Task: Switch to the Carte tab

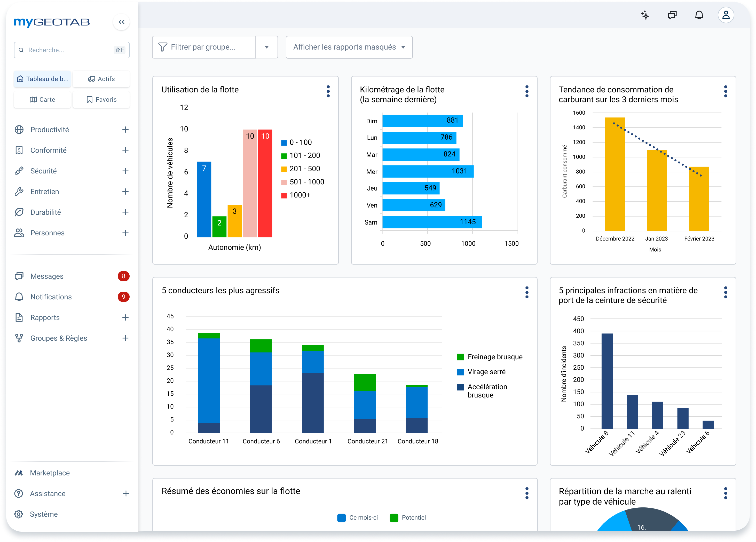Action: (x=42, y=100)
